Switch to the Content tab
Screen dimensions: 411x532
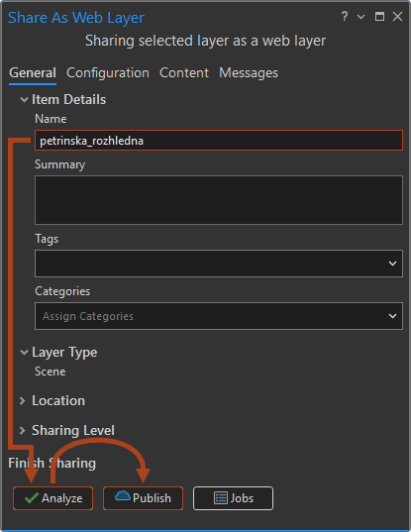tap(184, 73)
